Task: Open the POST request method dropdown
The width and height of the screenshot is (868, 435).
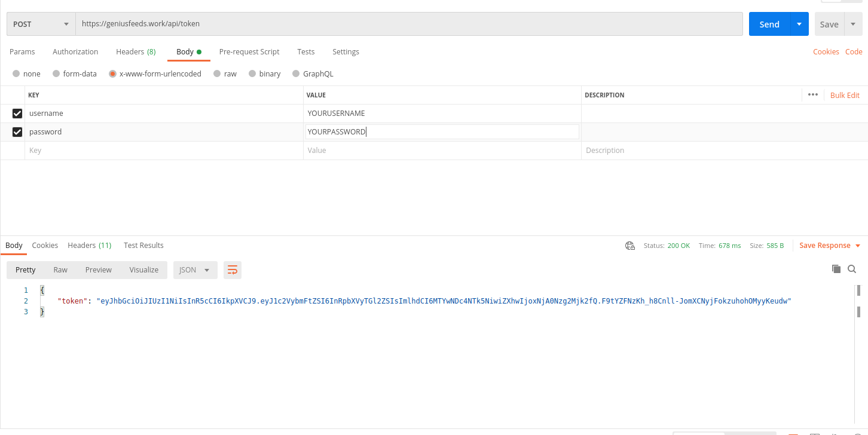Action: point(40,23)
